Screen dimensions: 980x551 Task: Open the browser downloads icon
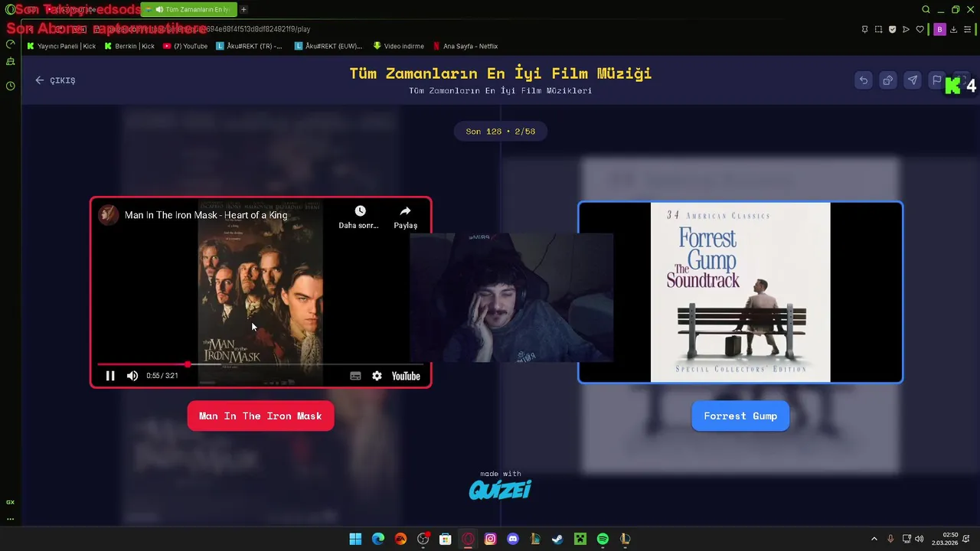pyautogui.click(x=953, y=29)
